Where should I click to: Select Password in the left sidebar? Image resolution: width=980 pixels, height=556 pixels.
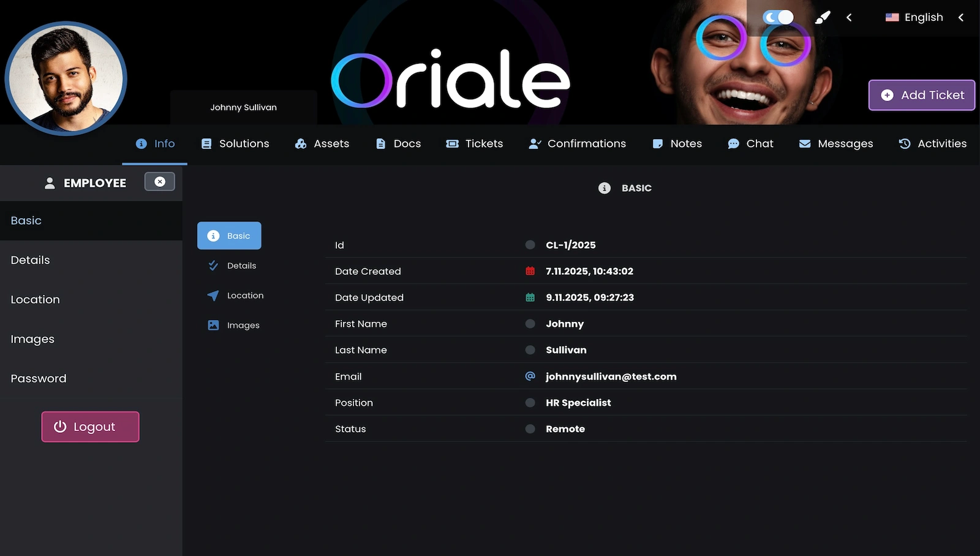(x=39, y=379)
